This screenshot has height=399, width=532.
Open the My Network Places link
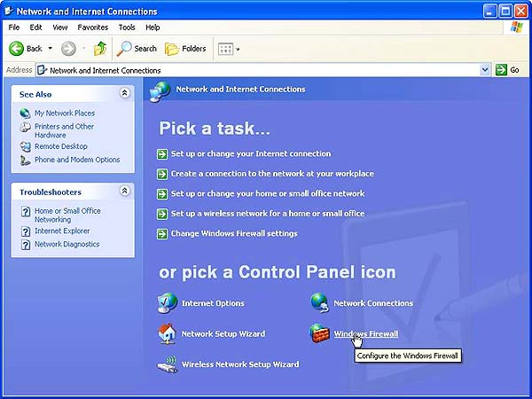(x=65, y=113)
